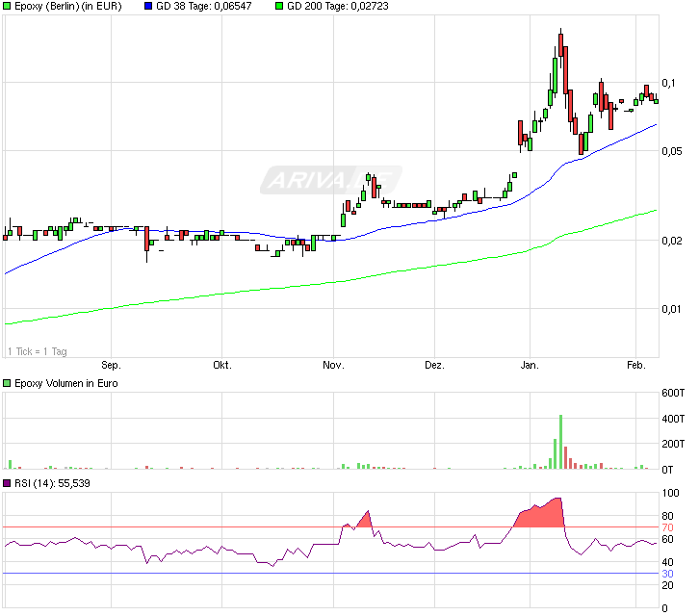
Task: Select the 'GD 38 Tage: 0,06547' label
Action: [x=204, y=6]
